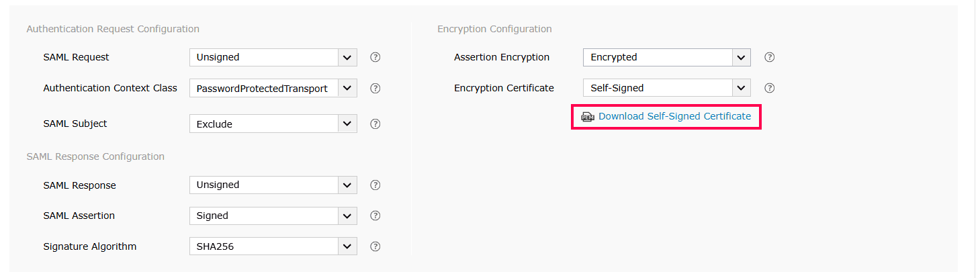Click help icon for Authentication Context Class

[375, 88]
